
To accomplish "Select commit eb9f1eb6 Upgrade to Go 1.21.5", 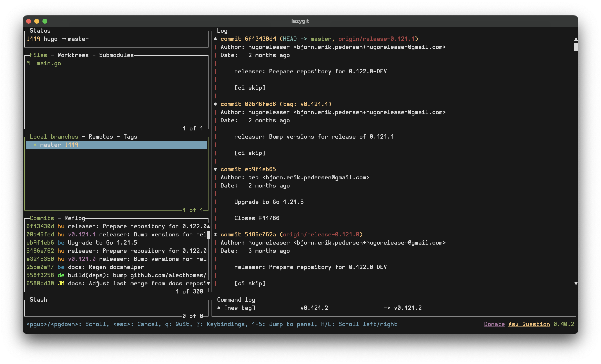I will click(x=102, y=243).
